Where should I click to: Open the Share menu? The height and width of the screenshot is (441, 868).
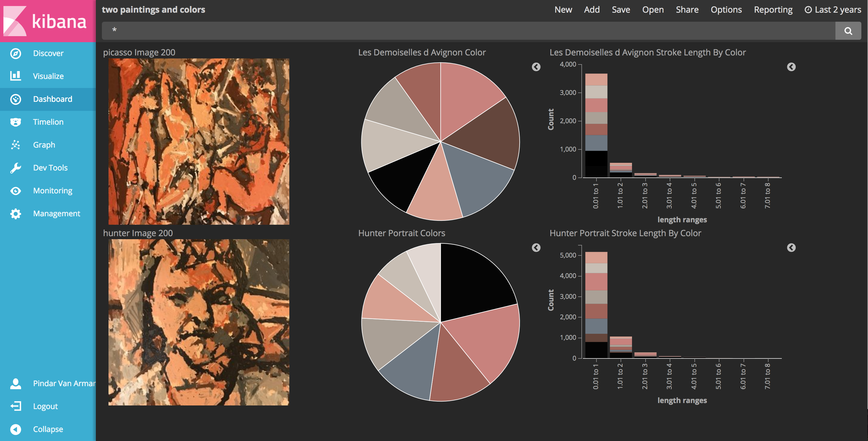(687, 10)
